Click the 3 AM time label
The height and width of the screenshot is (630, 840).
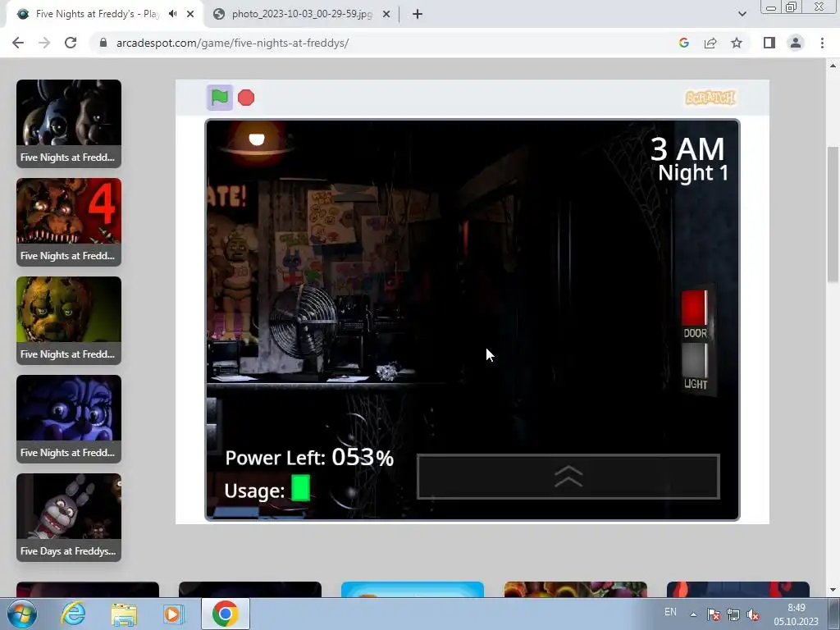click(x=687, y=149)
